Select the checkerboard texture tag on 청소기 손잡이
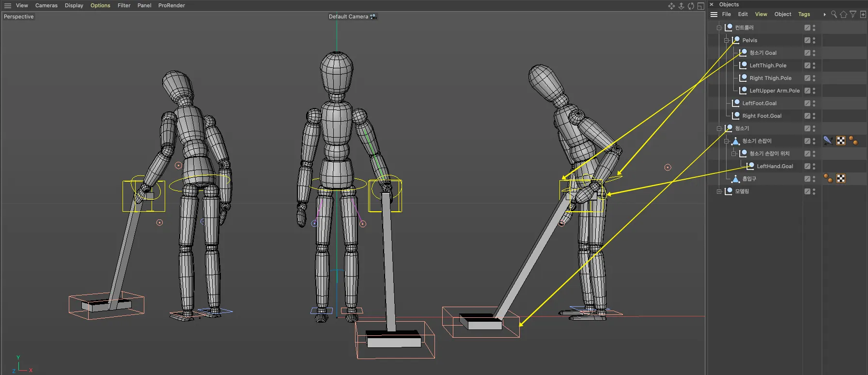The height and width of the screenshot is (375, 868). 841,141
